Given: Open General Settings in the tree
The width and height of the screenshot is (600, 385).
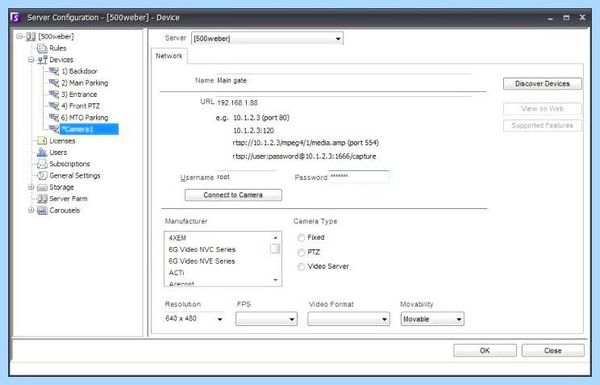Looking at the screenshot, I should (x=75, y=176).
